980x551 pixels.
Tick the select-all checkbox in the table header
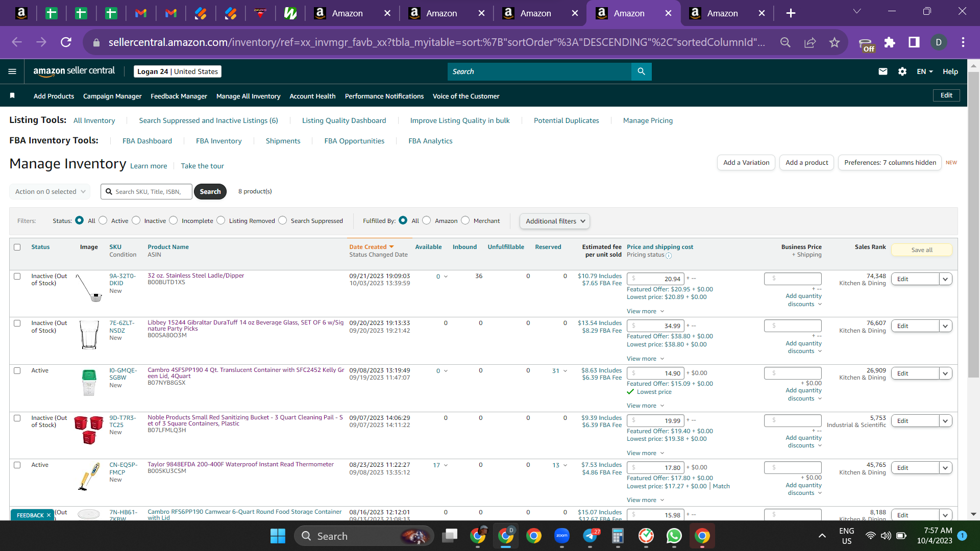17,247
